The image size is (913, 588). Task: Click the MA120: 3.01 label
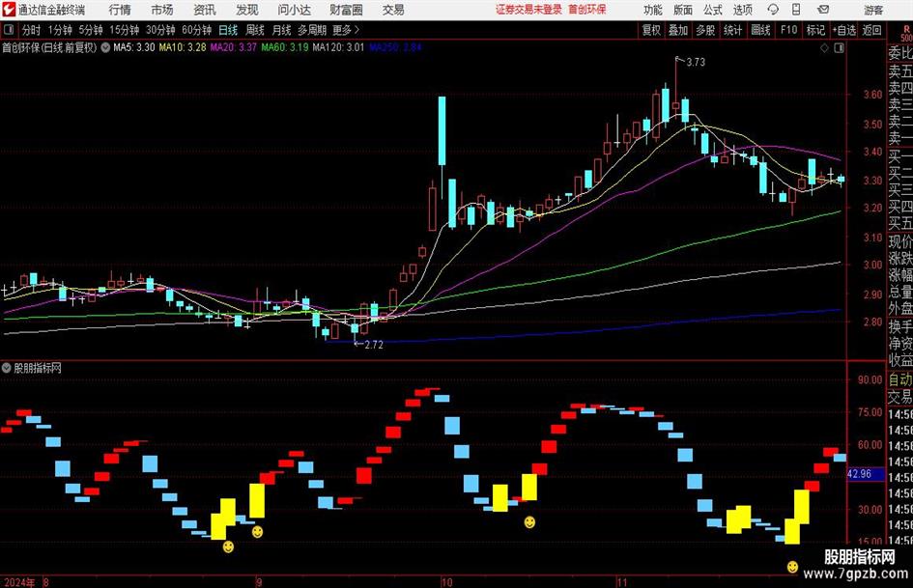(338, 47)
